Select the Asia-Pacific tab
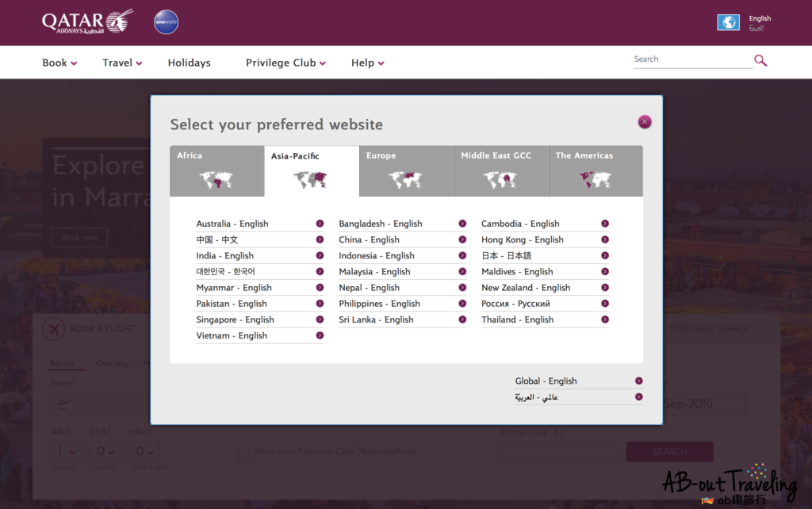The width and height of the screenshot is (812, 509). pyautogui.click(x=312, y=171)
